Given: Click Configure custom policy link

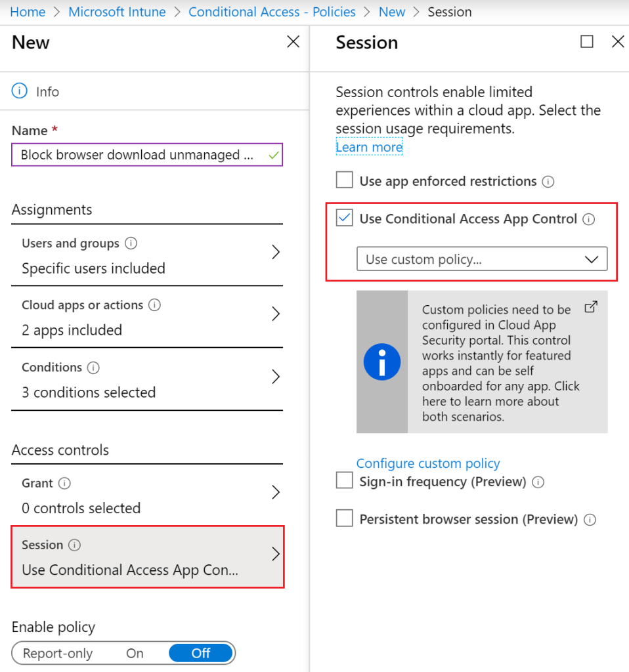Looking at the screenshot, I should coord(428,463).
